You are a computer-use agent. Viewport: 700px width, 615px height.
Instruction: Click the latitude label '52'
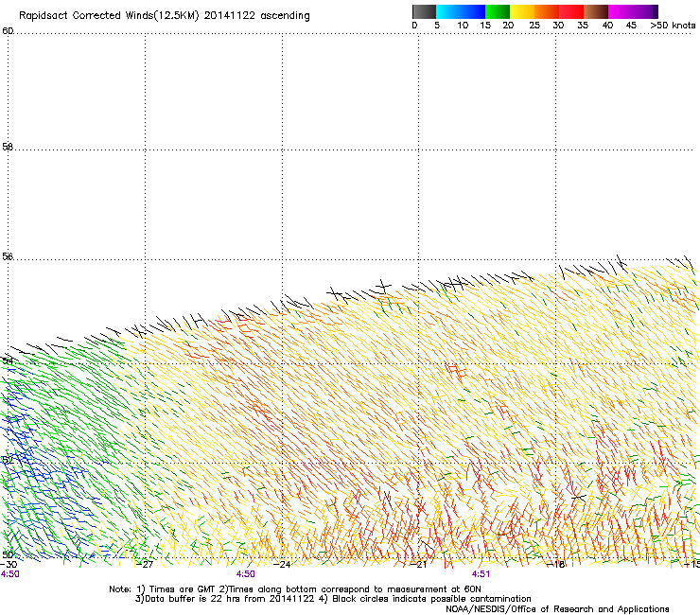tap(8, 460)
